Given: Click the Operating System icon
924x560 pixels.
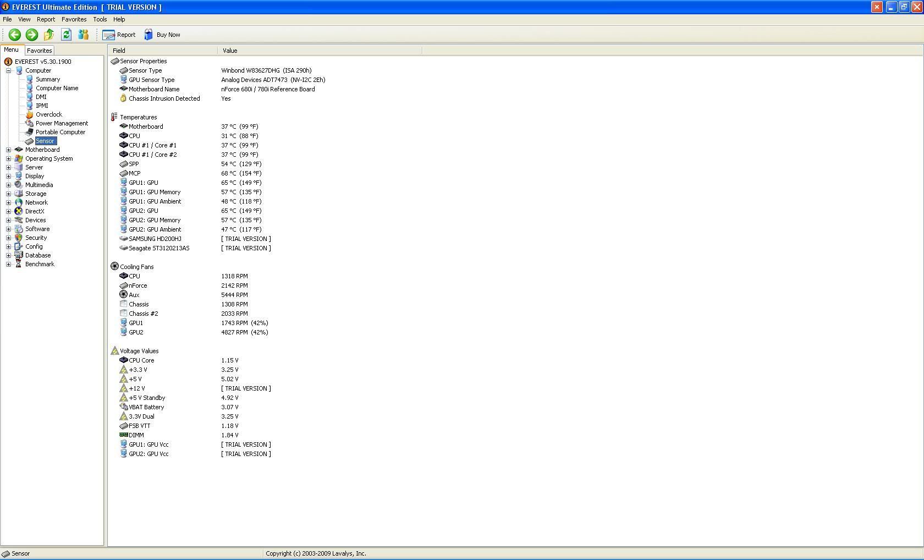Looking at the screenshot, I should (x=19, y=158).
